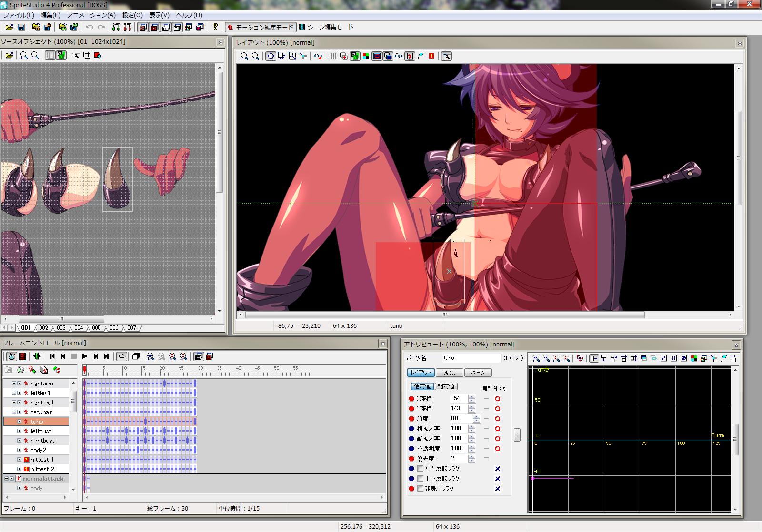Click the first zoom icon in the attribute graph toolbar

click(x=536, y=358)
